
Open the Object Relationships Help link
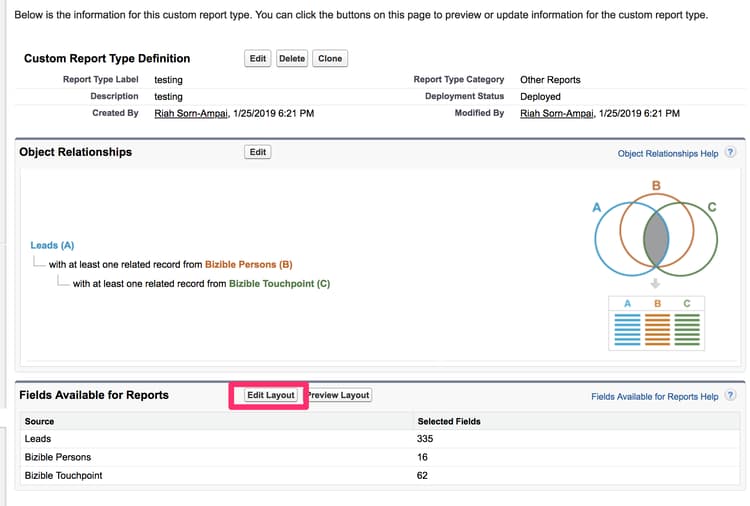tap(668, 154)
